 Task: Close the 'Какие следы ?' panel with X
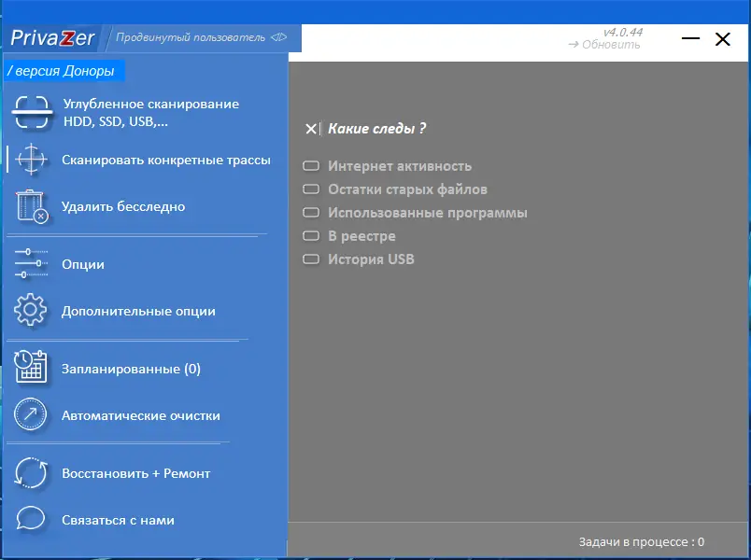(x=311, y=129)
